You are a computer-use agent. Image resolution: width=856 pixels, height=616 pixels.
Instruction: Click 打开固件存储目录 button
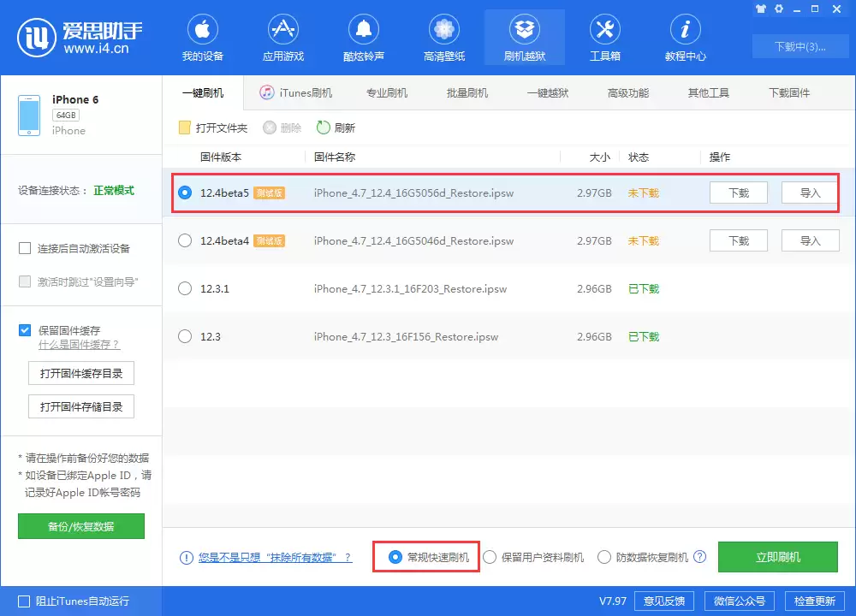click(x=81, y=406)
